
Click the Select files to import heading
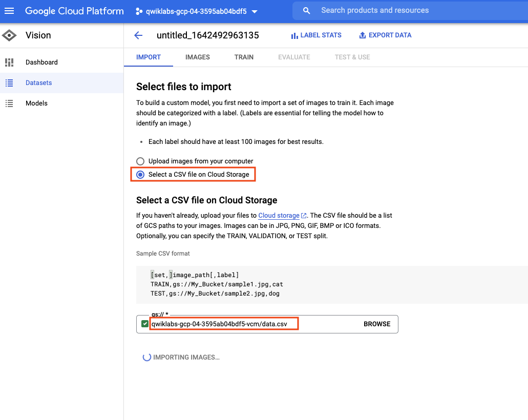coord(183,87)
